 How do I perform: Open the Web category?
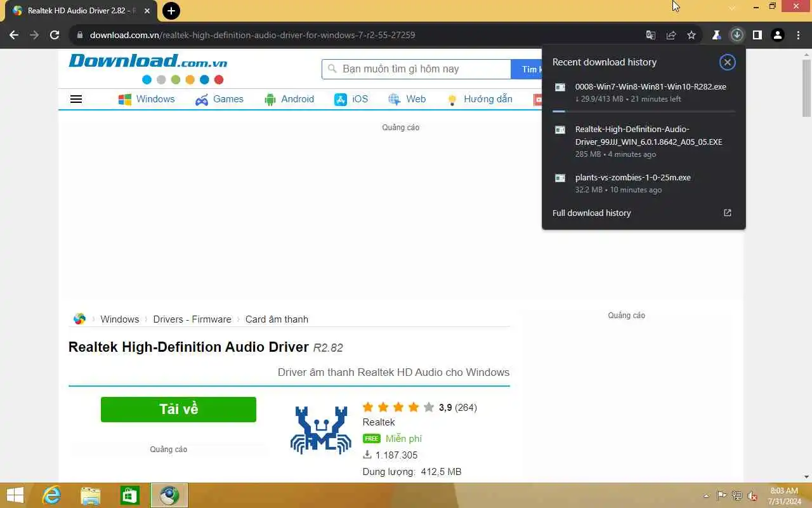(407, 99)
